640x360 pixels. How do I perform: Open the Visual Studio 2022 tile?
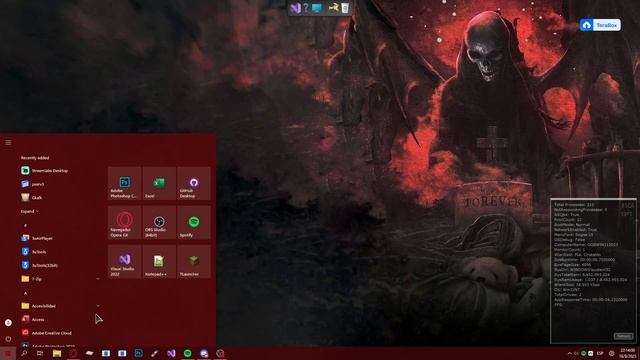point(124,262)
